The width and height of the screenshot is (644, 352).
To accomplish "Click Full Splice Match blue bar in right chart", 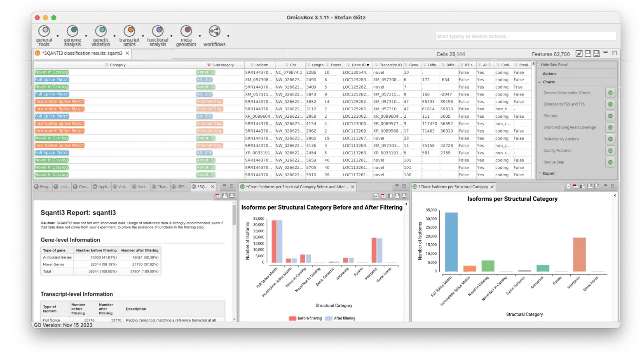I will point(451,242).
